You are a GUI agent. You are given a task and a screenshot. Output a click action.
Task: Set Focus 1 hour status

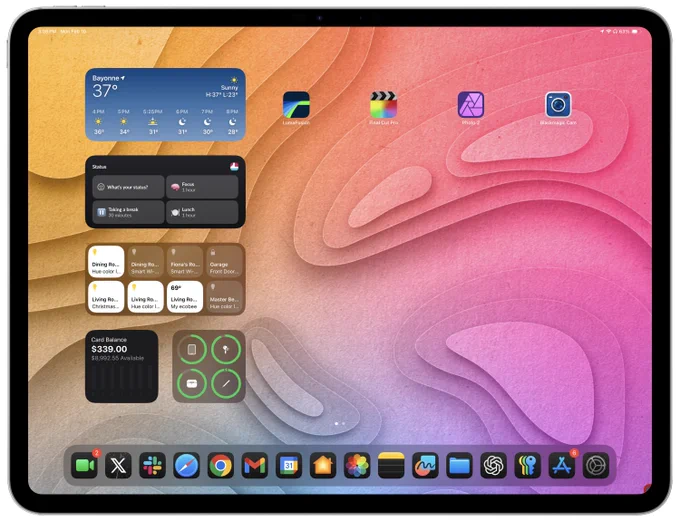pos(202,187)
